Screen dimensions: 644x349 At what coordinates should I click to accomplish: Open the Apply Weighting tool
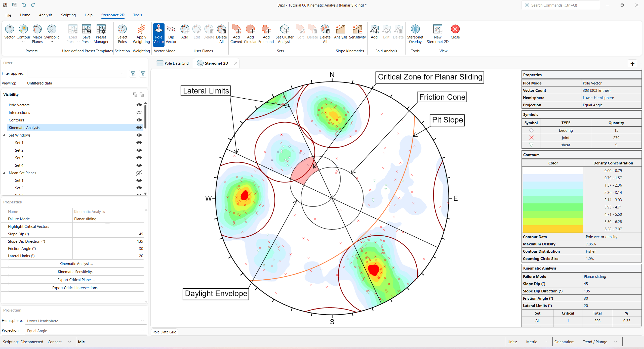click(141, 34)
